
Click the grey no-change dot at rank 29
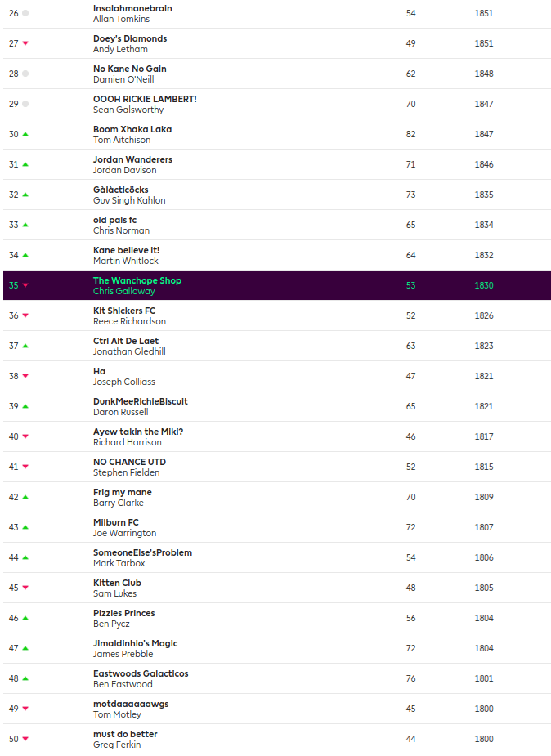click(x=25, y=104)
